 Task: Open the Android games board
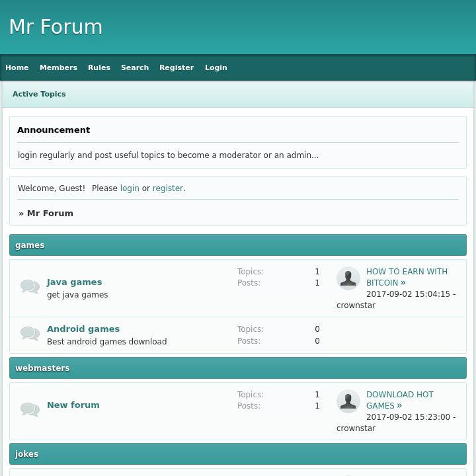83,329
